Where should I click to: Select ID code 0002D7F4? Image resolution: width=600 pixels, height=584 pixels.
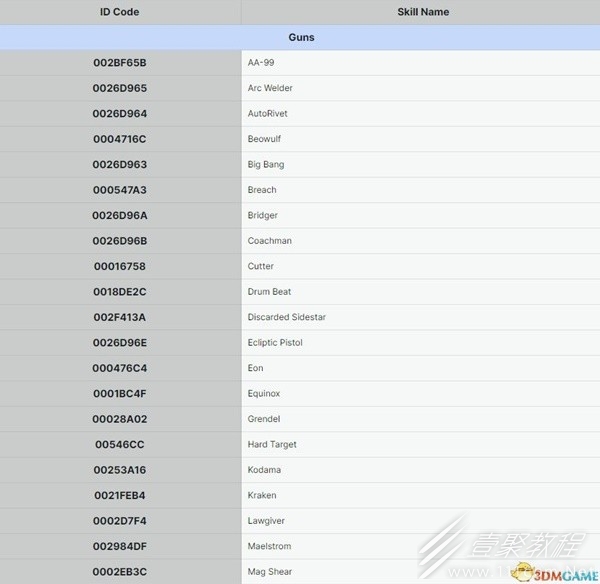(x=120, y=521)
